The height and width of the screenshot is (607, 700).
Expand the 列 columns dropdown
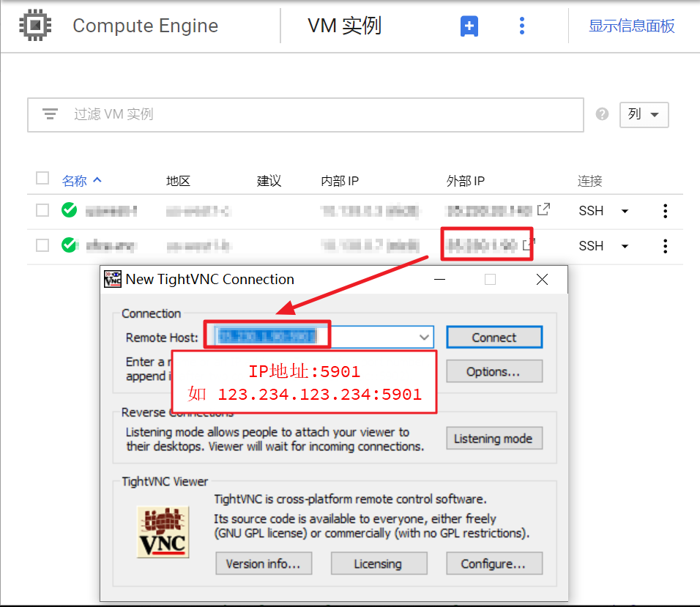pos(644,114)
